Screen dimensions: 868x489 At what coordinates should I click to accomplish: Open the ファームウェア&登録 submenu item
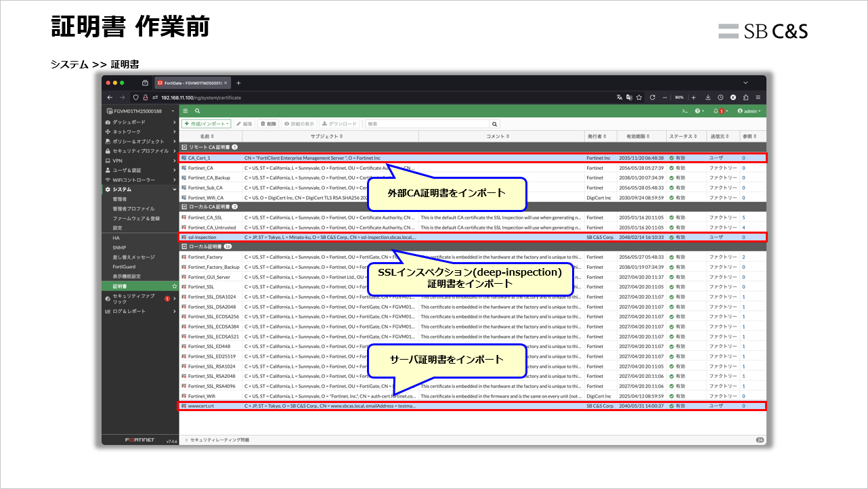(x=136, y=218)
